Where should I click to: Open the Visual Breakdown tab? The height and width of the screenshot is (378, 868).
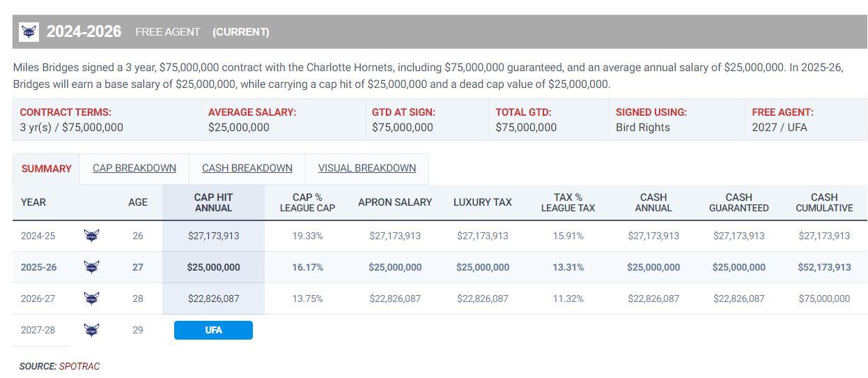tap(367, 168)
